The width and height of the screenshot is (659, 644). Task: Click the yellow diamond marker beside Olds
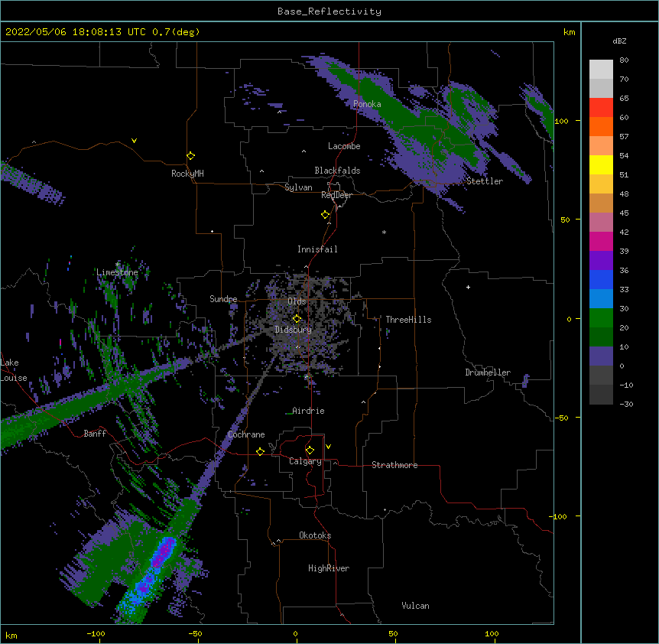pyautogui.click(x=297, y=318)
